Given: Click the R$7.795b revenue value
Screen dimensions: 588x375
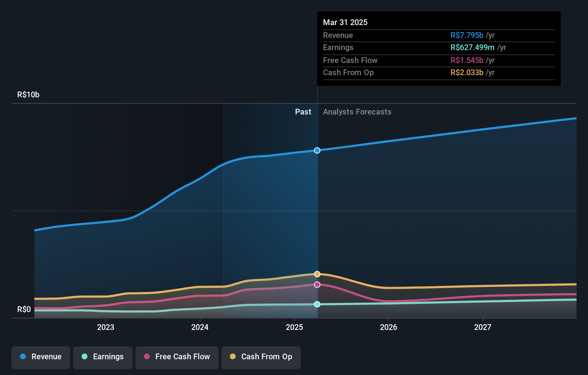Looking at the screenshot, I should 467,35.
